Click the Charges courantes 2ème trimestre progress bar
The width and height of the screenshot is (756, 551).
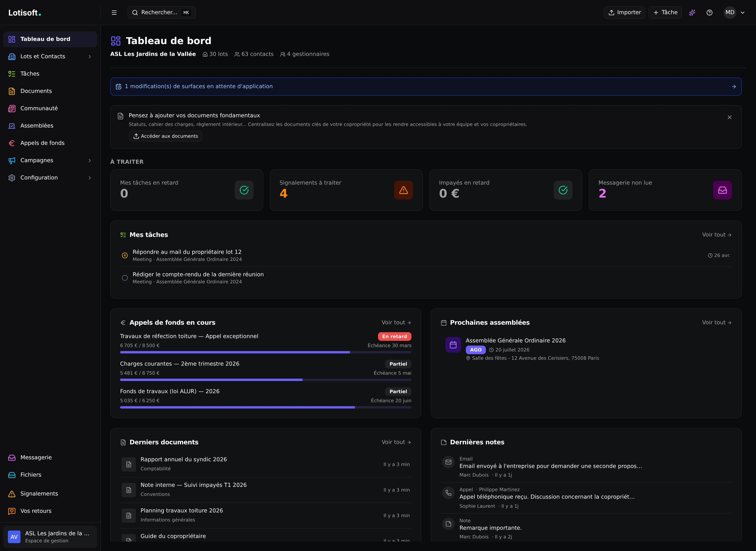pos(266,380)
